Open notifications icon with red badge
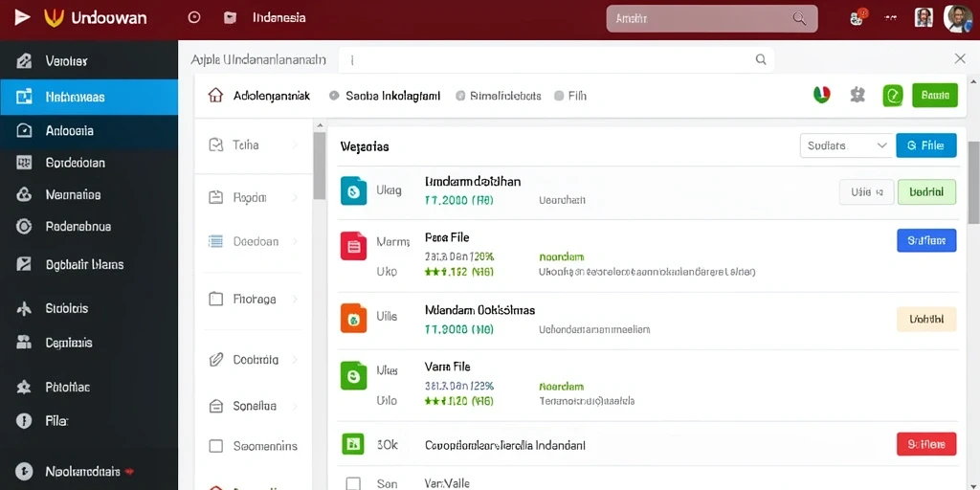The height and width of the screenshot is (490, 980). [x=858, y=17]
